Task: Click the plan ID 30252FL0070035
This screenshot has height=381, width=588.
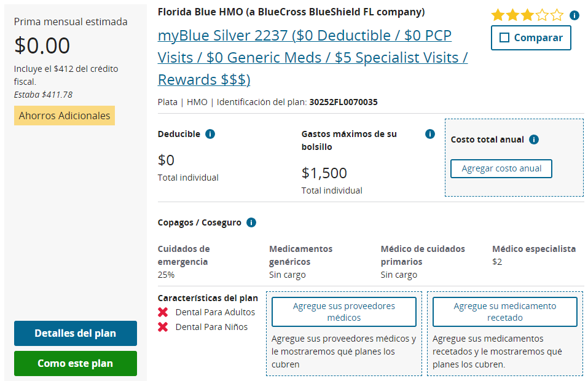Action: [x=343, y=102]
